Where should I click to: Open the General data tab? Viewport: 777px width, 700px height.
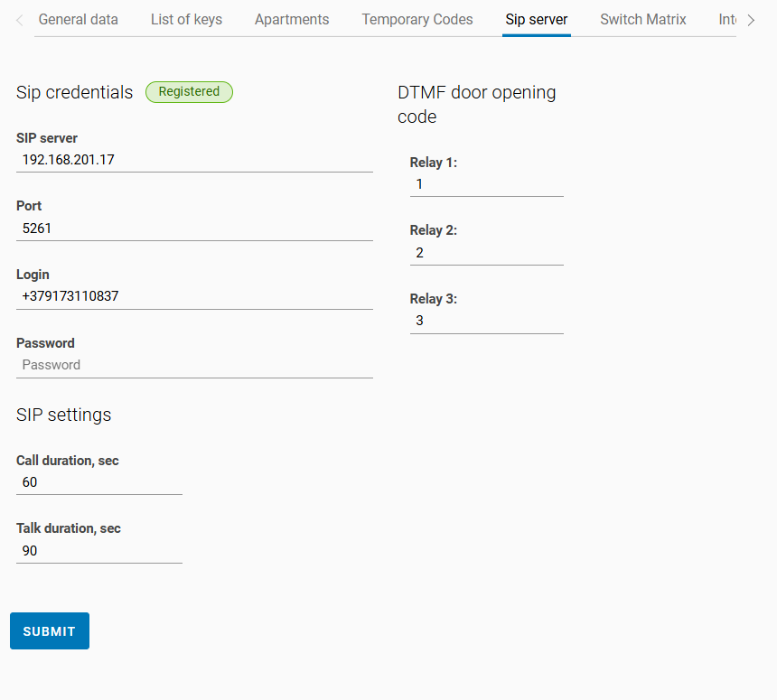coord(78,19)
